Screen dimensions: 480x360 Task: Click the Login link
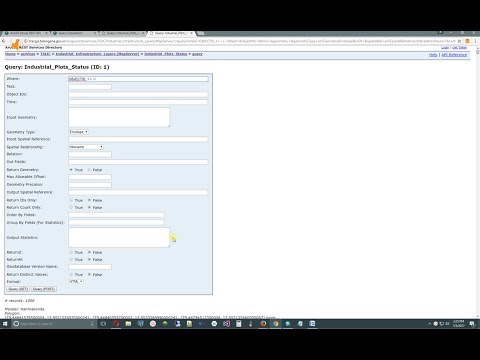point(445,48)
